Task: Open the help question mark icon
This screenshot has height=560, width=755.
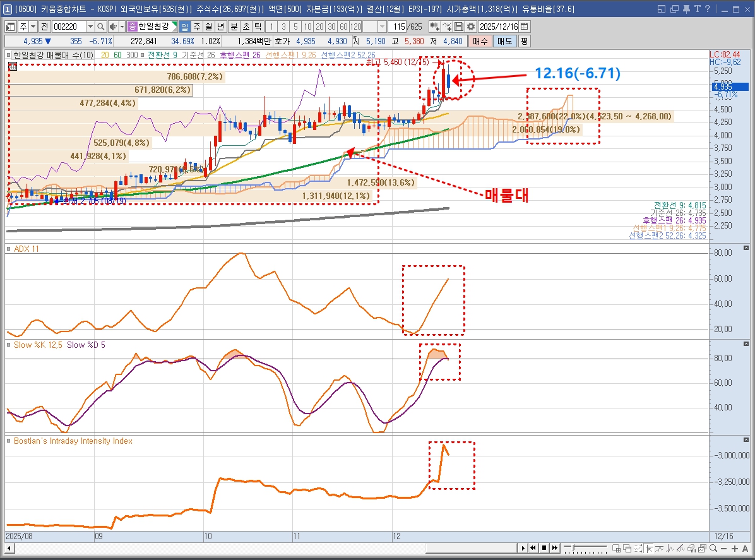Action: click(x=707, y=9)
